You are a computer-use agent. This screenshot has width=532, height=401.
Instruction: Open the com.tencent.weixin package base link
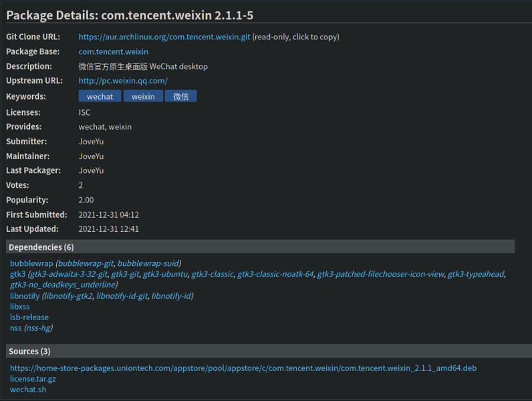tap(113, 51)
